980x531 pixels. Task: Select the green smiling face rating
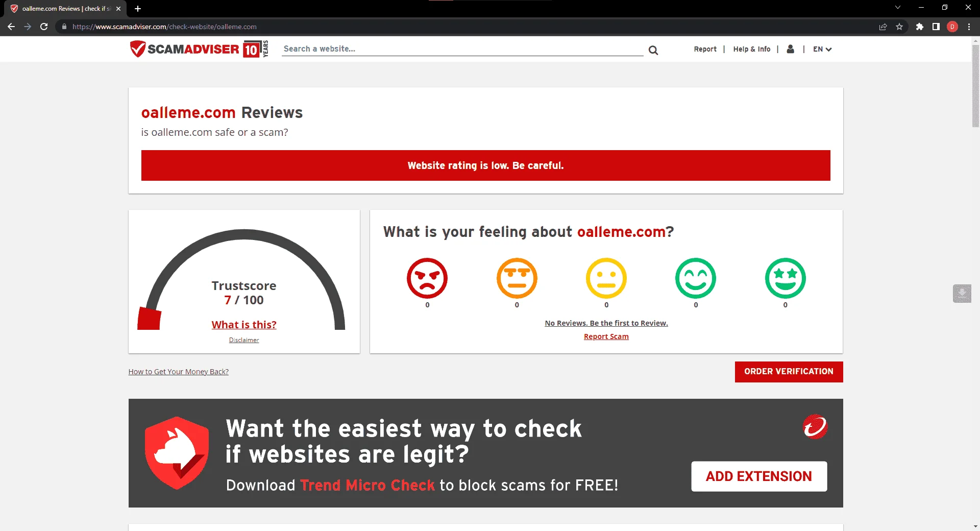click(696, 278)
